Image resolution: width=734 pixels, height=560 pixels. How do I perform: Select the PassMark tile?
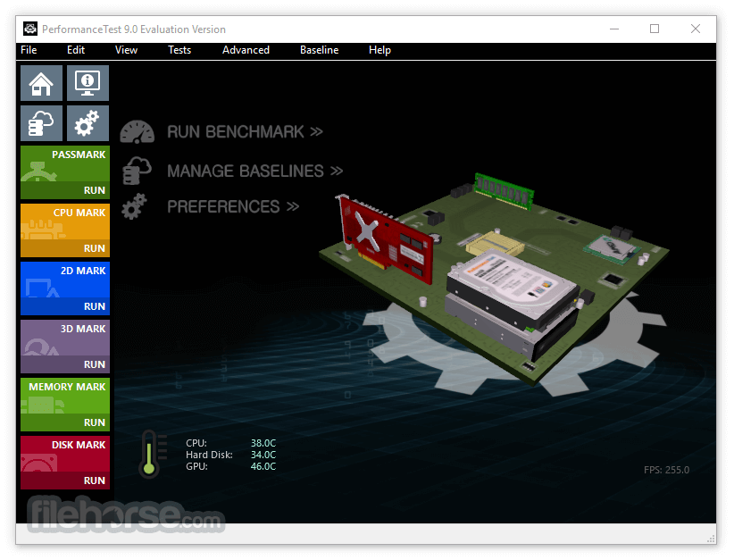(x=65, y=172)
